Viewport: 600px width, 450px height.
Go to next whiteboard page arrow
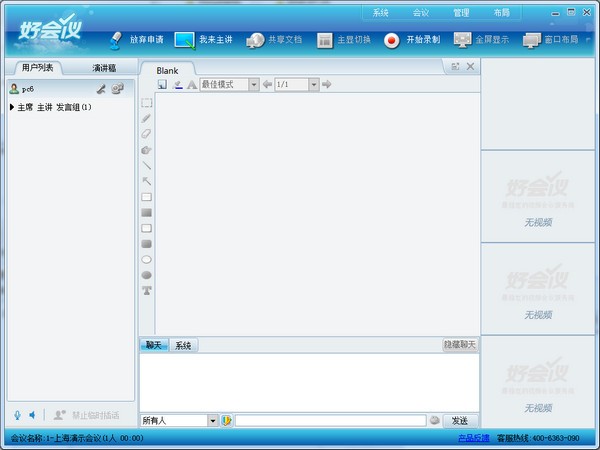click(x=326, y=84)
